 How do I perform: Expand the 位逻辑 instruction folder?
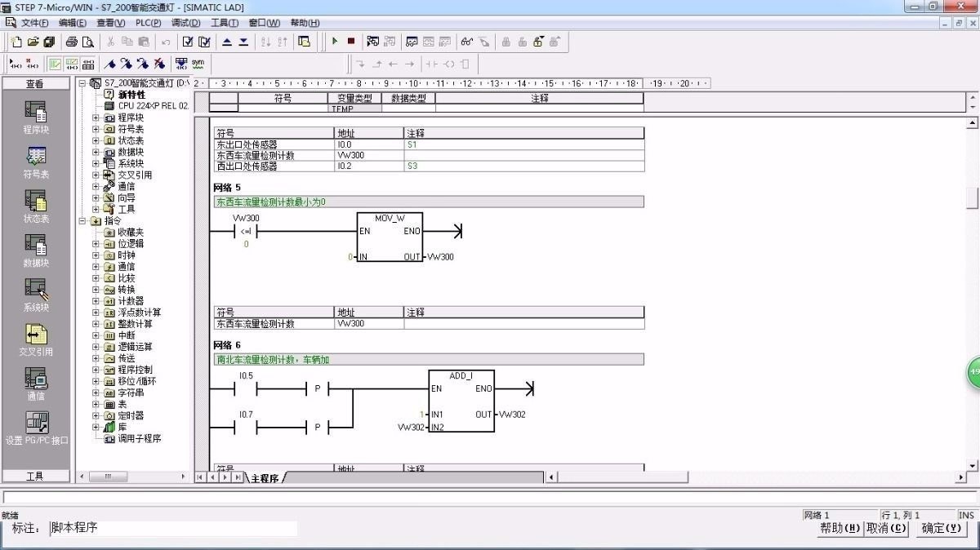[96, 243]
